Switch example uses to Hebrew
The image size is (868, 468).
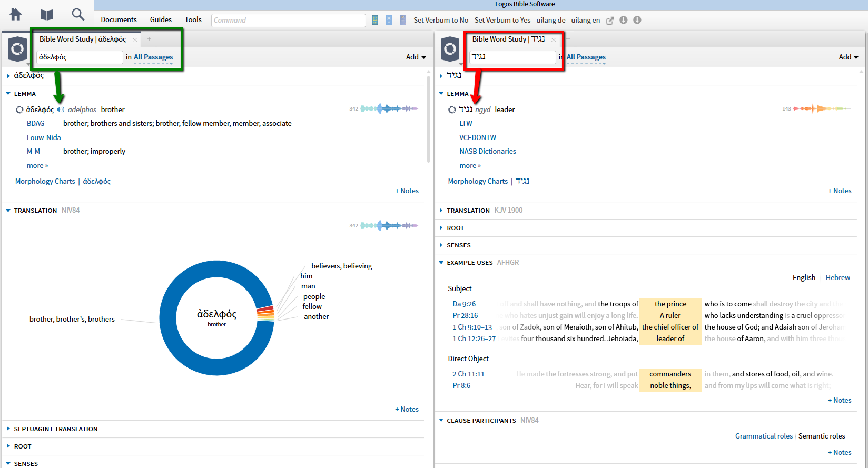coord(838,277)
